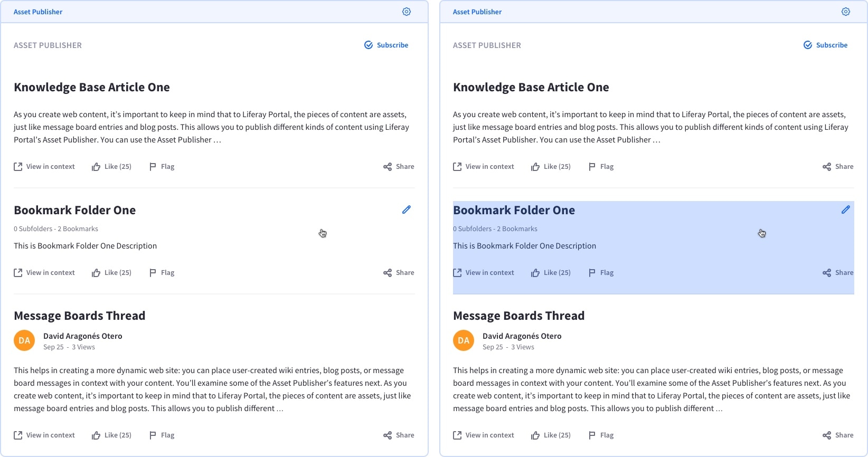Open the left Asset Publisher panel's gear settings
Screen dimensions: 868x457
click(406, 12)
